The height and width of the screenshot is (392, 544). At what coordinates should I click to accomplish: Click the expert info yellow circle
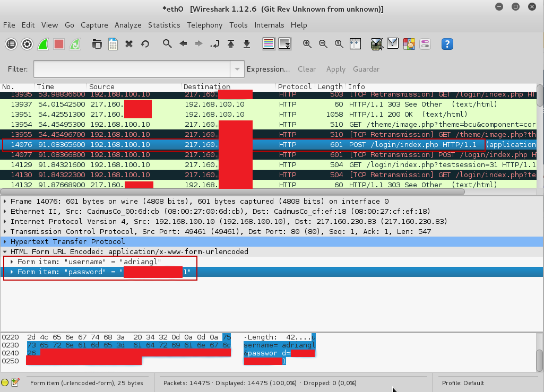[5, 382]
